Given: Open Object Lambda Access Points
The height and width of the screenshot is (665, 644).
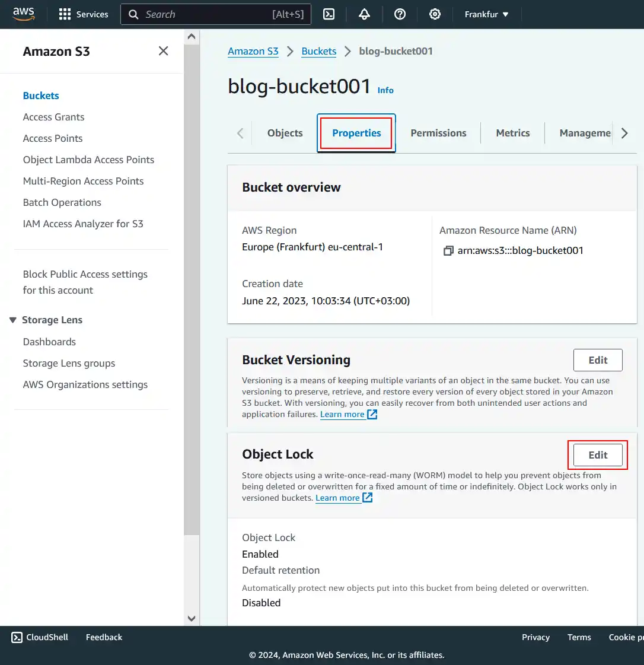Looking at the screenshot, I should (x=88, y=160).
